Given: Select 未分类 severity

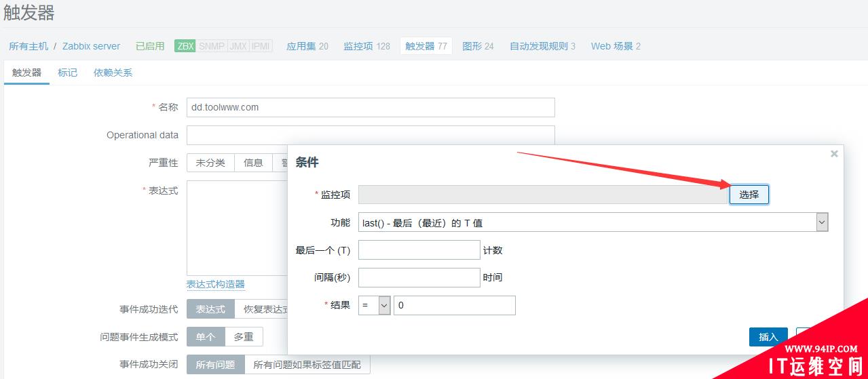Looking at the screenshot, I should point(210,163).
